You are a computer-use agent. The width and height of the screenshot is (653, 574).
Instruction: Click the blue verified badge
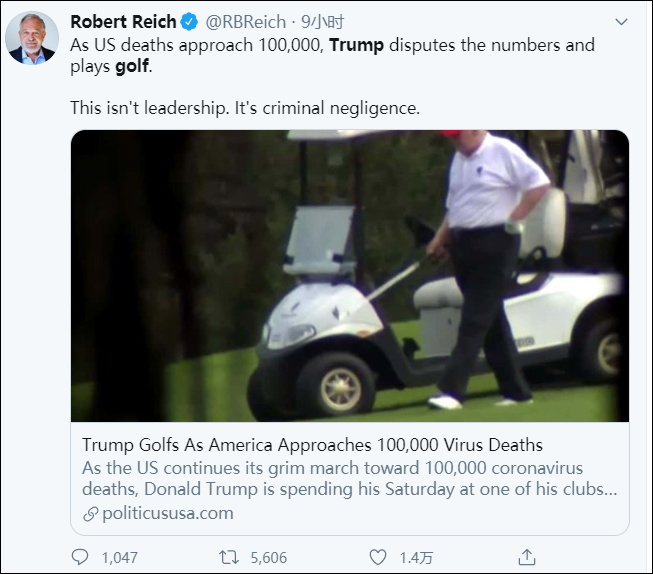189,22
